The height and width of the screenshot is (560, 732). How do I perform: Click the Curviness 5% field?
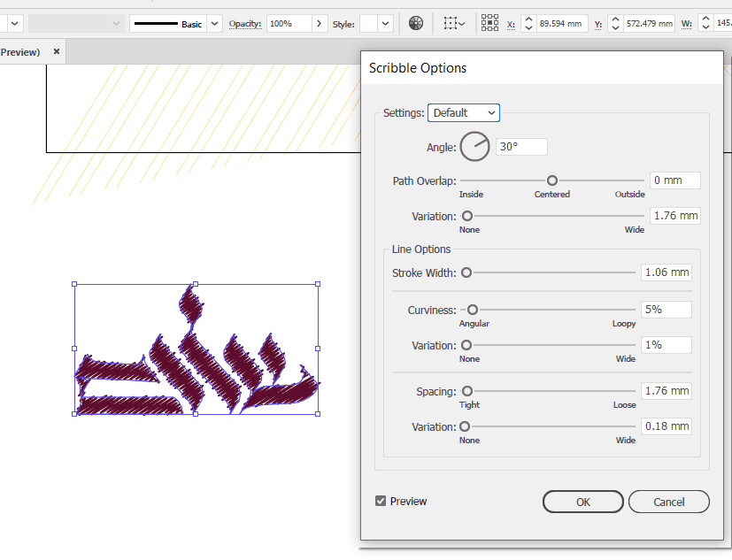coord(667,310)
